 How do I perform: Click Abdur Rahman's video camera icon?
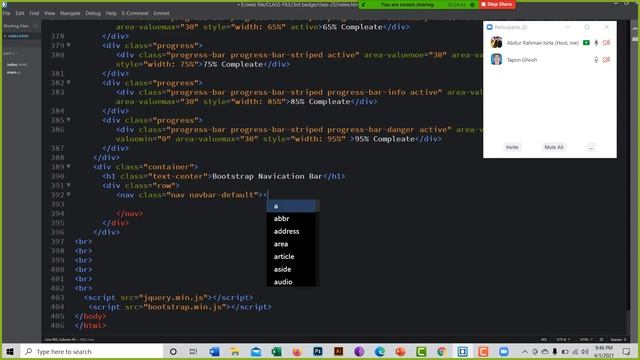[x=606, y=43]
